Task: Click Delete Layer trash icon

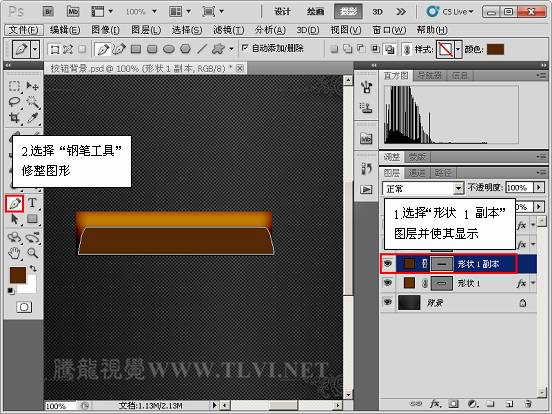Action: 527,403
